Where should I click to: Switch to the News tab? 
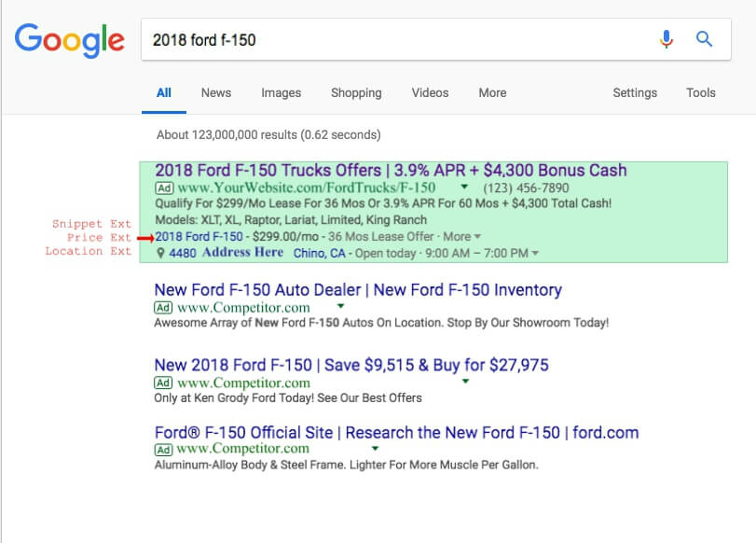(216, 92)
